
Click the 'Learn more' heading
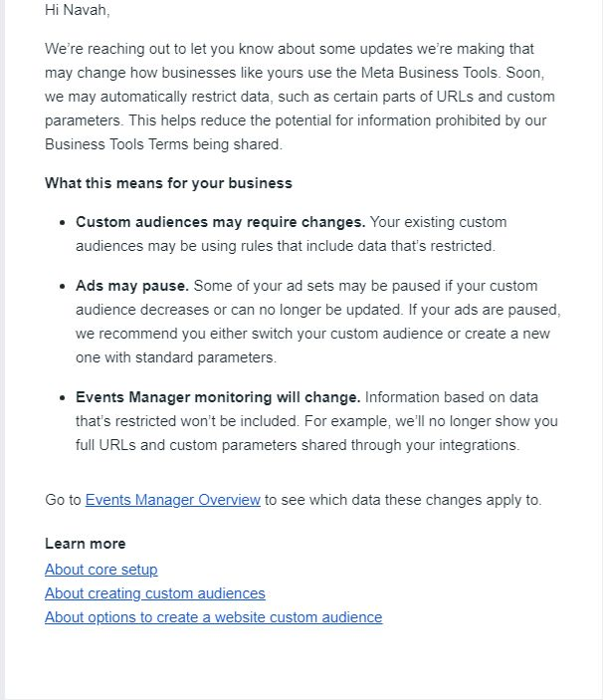point(85,544)
